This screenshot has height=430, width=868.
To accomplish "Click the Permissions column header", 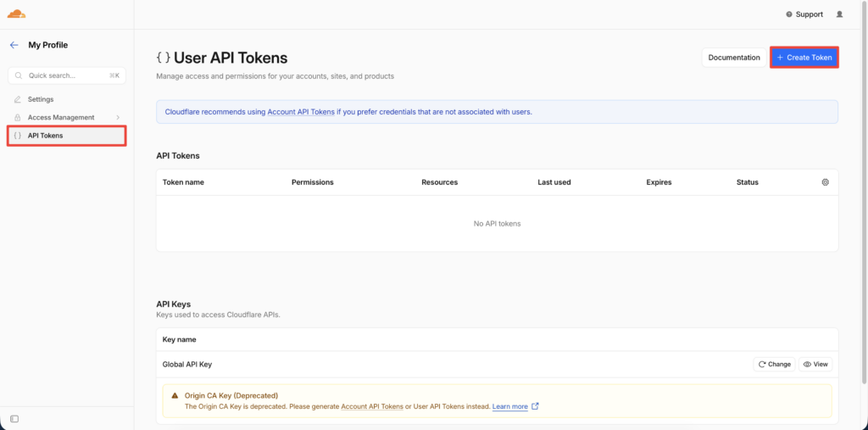I will click(x=313, y=182).
